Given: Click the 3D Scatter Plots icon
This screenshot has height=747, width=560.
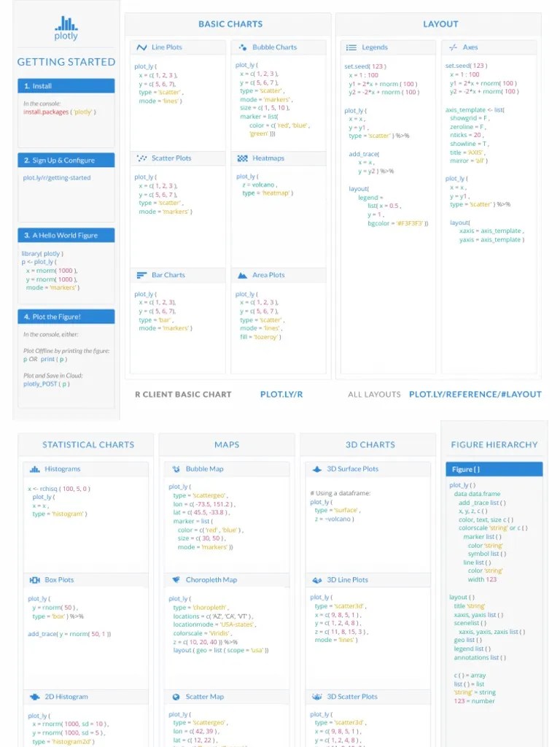Looking at the screenshot, I should [317, 697].
